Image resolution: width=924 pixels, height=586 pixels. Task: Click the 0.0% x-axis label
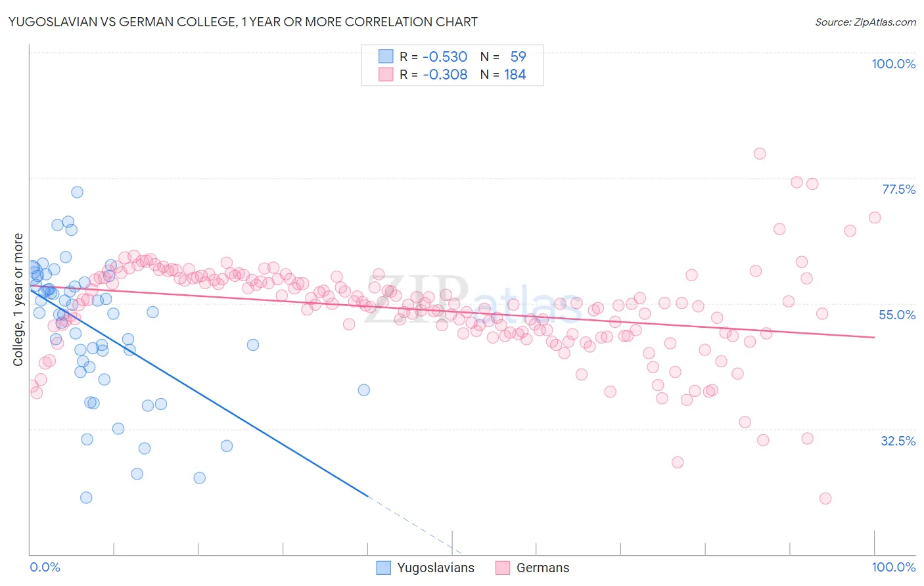(45, 567)
